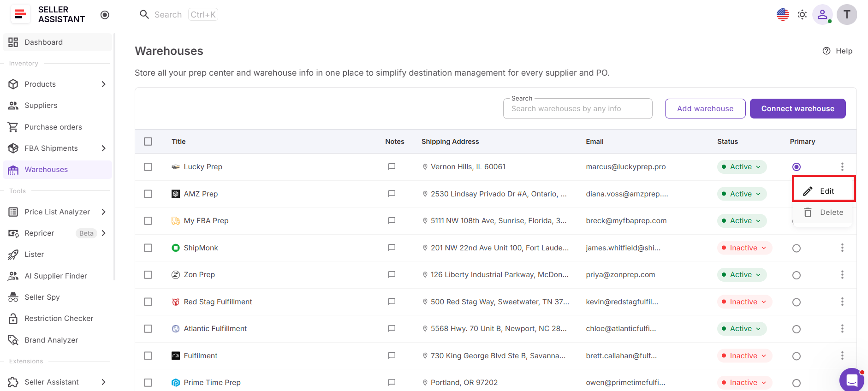868x391 pixels.
Task: Select the Lucky Prep row checkbox
Action: pos(148,167)
